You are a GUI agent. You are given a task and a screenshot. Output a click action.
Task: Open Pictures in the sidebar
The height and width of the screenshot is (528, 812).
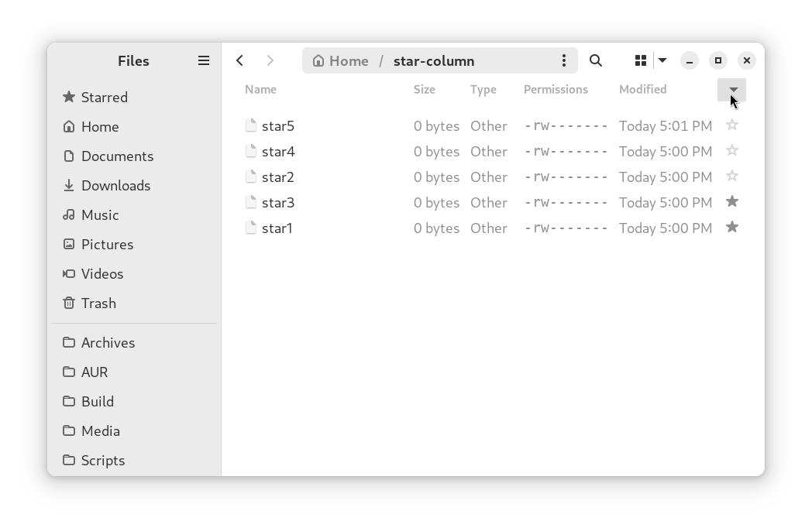[134, 245]
